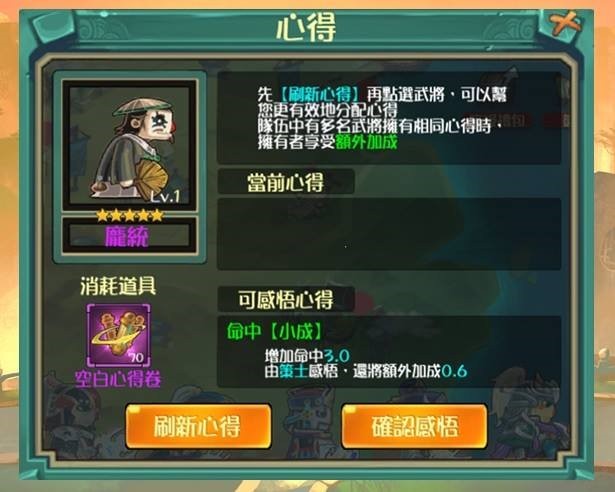This screenshot has height=492, width=615.
Task: Click the 刷新心得 button
Action: tap(198, 426)
